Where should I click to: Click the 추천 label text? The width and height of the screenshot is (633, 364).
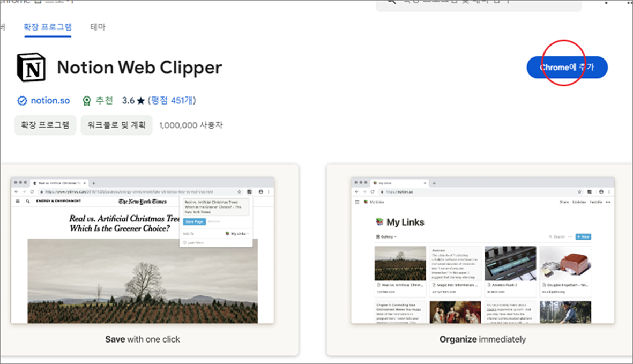point(104,100)
